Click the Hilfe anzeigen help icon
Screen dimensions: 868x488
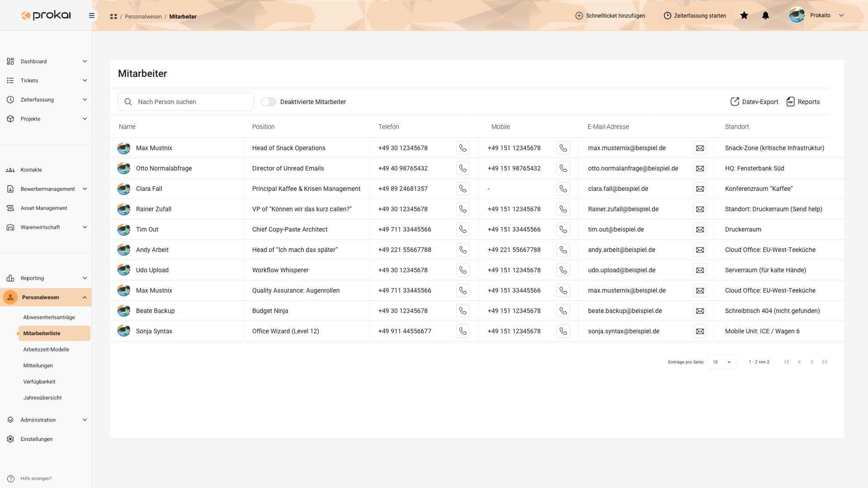click(10, 479)
